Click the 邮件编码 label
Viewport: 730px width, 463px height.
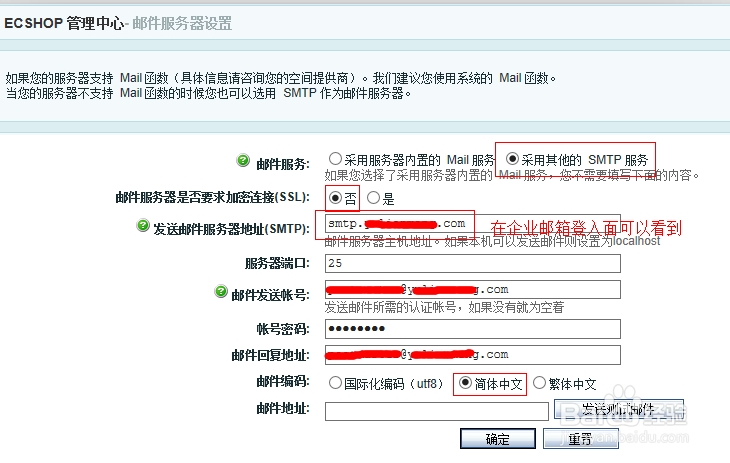click(x=283, y=381)
